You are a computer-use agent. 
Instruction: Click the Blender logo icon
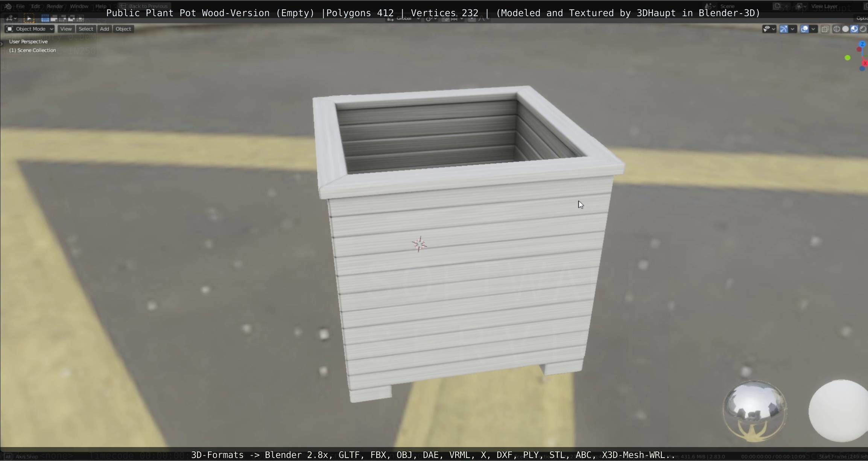point(8,6)
